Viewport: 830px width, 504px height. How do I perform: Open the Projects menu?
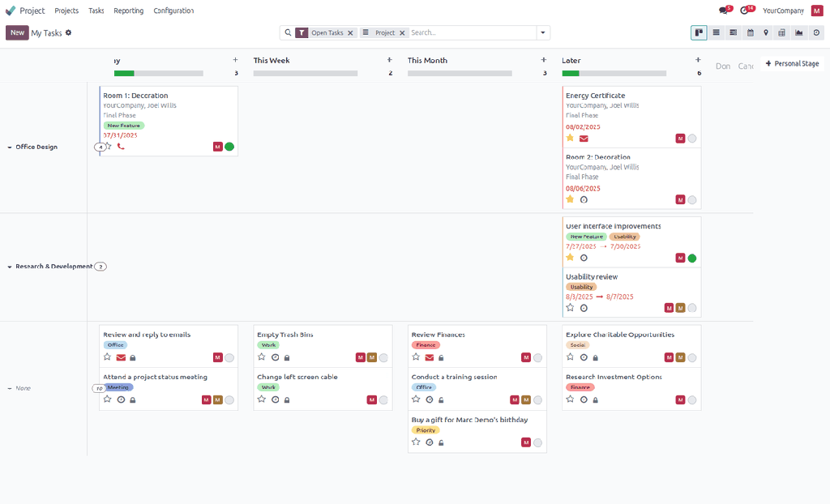(66, 11)
